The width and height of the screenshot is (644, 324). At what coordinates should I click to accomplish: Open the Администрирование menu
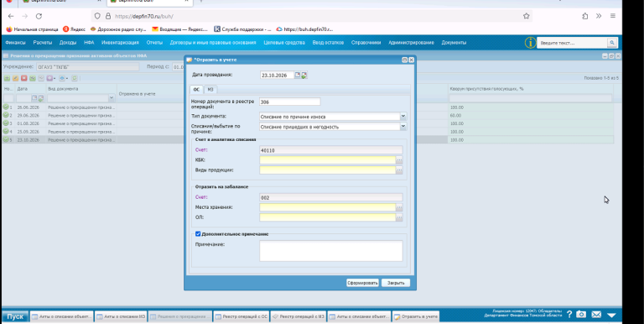411,42
